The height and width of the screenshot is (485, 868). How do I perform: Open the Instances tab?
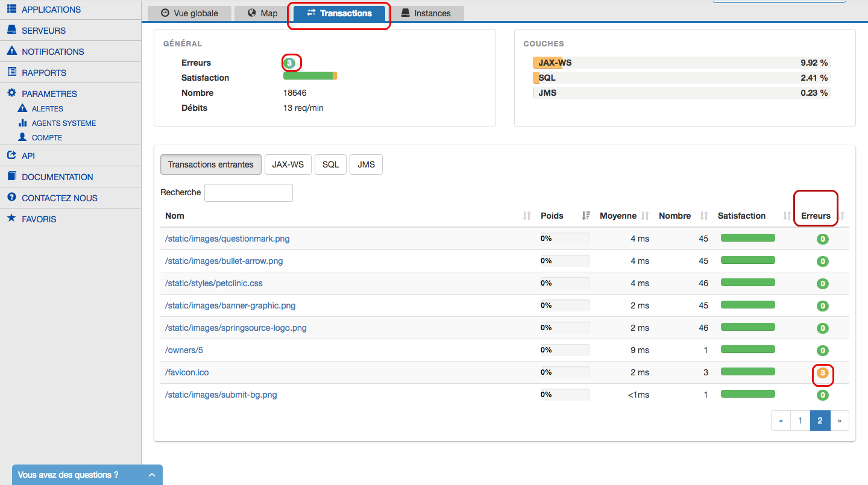[426, 13]
